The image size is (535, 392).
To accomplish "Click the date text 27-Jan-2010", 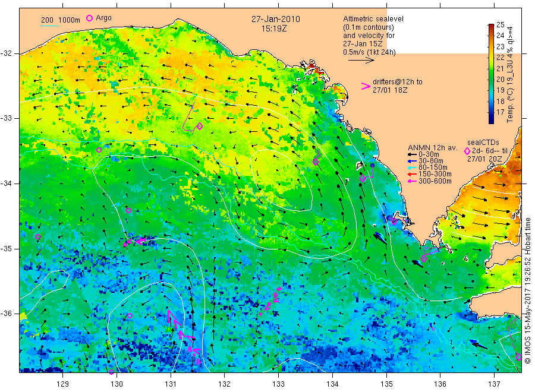I will pos(276,19).
